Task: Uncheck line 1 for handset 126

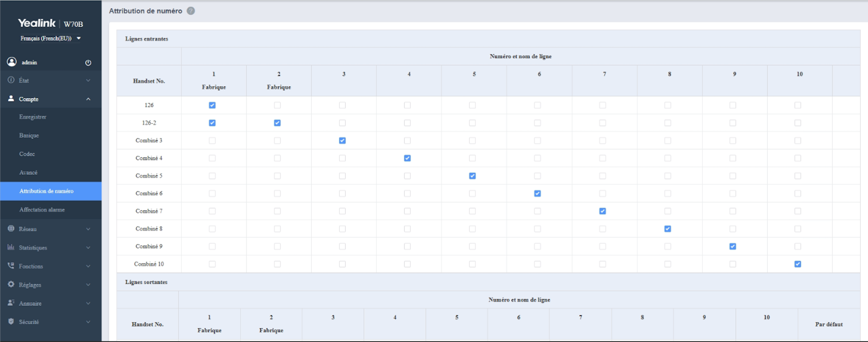Action: (x=212, y=105)
